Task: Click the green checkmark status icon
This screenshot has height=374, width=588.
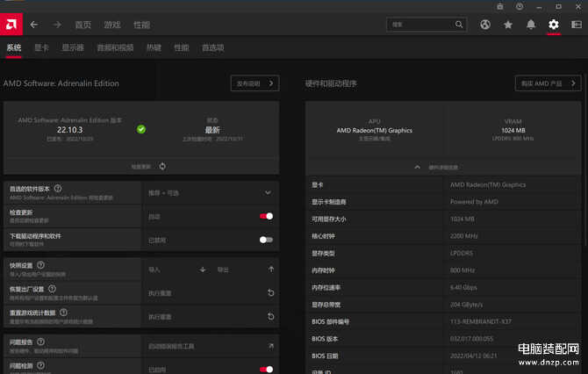Action: point(141,129)
